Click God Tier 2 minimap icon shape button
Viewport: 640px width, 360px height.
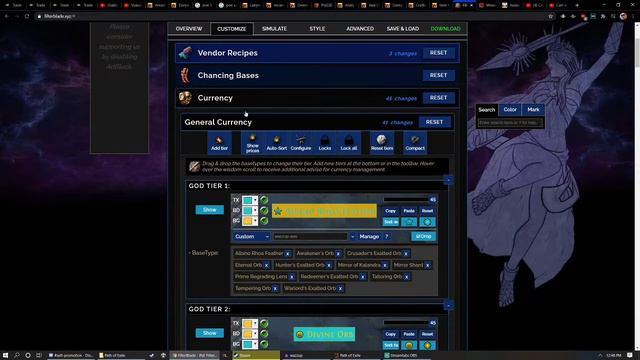click(409, 345)
